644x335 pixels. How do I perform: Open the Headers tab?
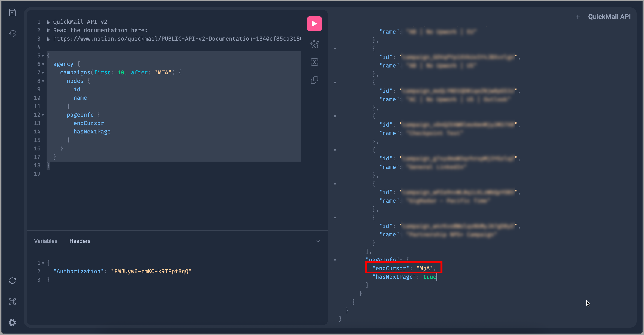coord(80,241)
